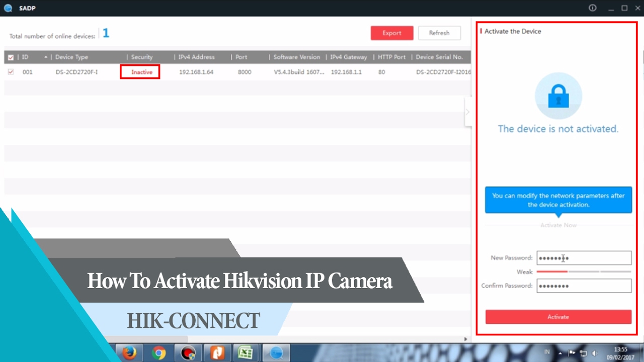
Task: Click the Security column header
Action: click(142, 57)
